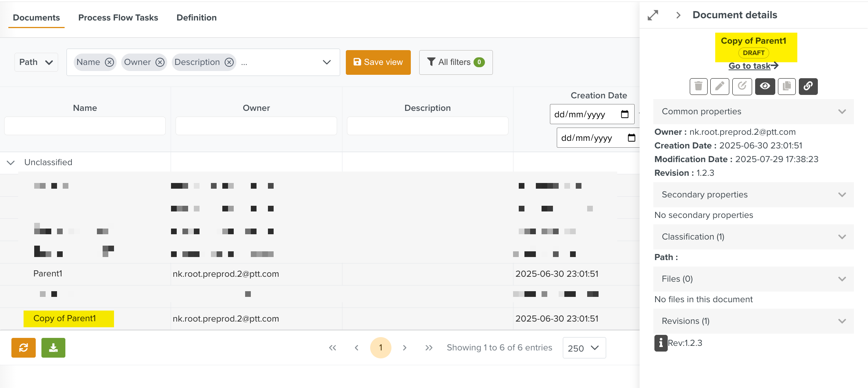
Task: Open the 250 page size dropdown
Action: click(584, 348)
